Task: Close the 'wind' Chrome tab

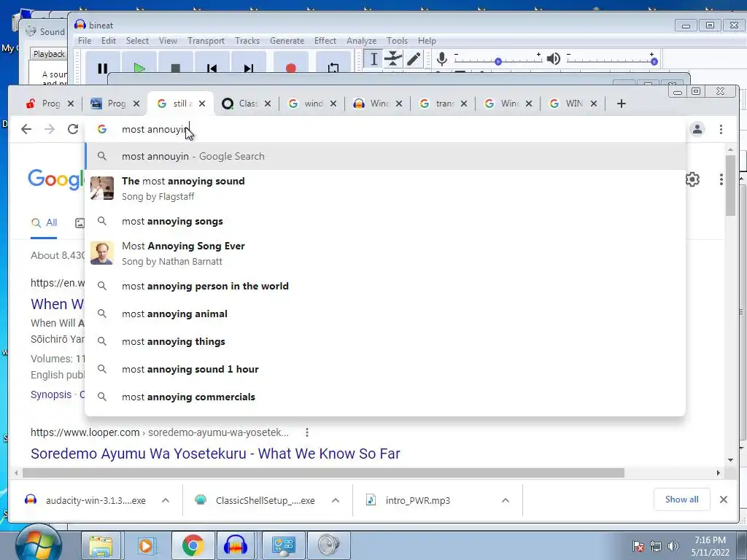Action: coord(333,104)
